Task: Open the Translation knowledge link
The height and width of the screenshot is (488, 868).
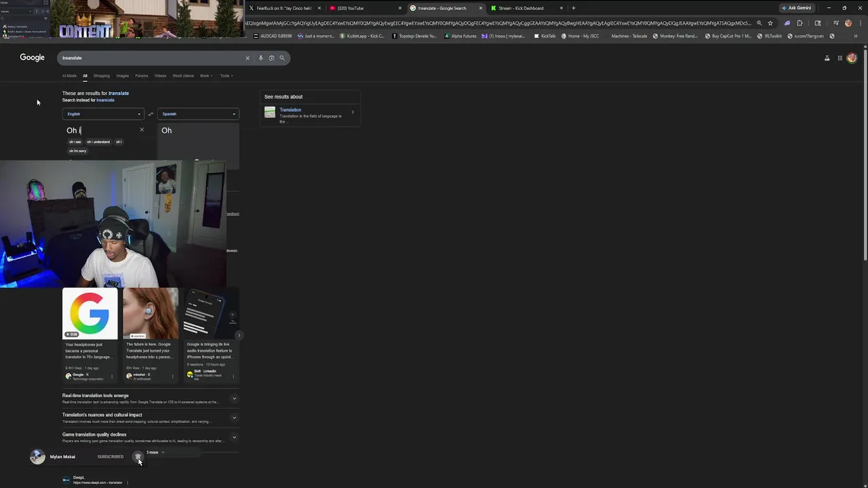Action: coord(290,110)
